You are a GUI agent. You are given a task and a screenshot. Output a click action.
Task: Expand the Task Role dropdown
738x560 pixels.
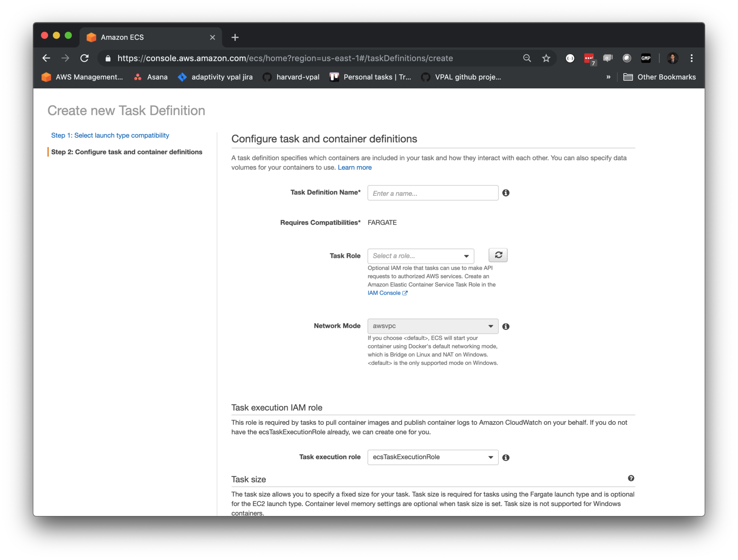tap(420, 256)
